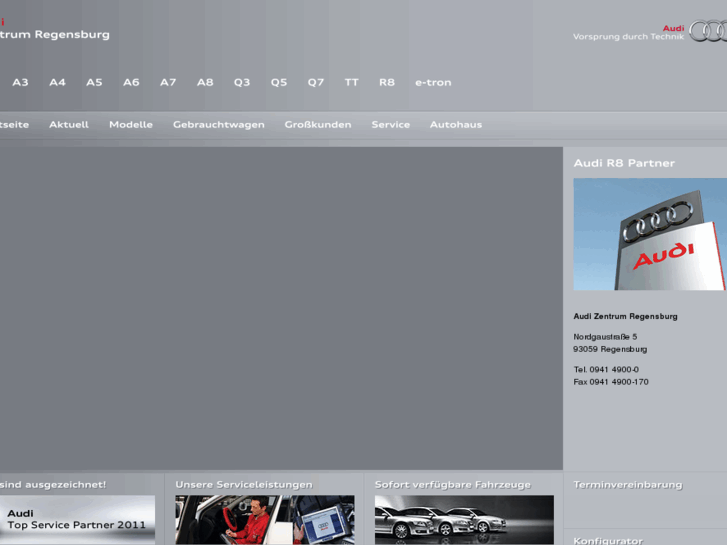Go to the Großkunden section
Image resolution: width=727 pixels, height=545 pixels.
click(318, 125)
